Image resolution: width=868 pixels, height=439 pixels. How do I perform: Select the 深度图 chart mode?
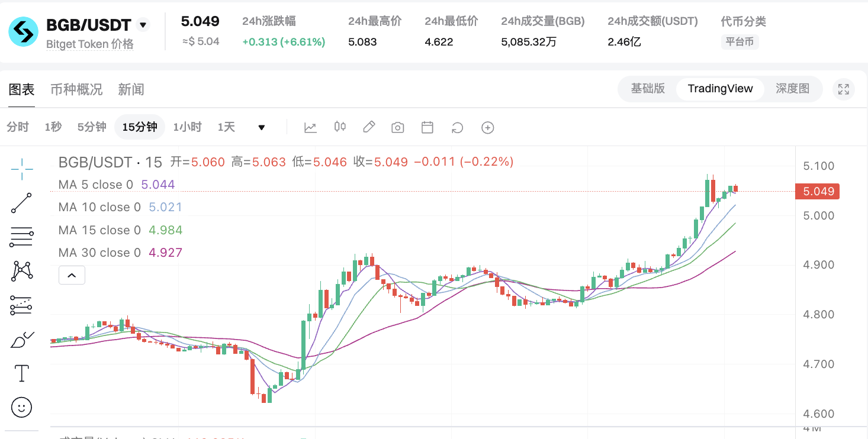(x=792, y=89)
